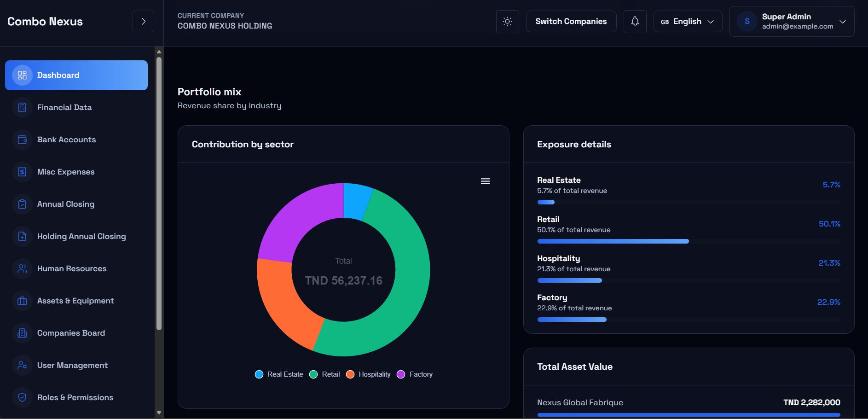Viewport: 868px width, 419px height.
Task: Toggle the light/dark theme sun button
Action: 507,22
